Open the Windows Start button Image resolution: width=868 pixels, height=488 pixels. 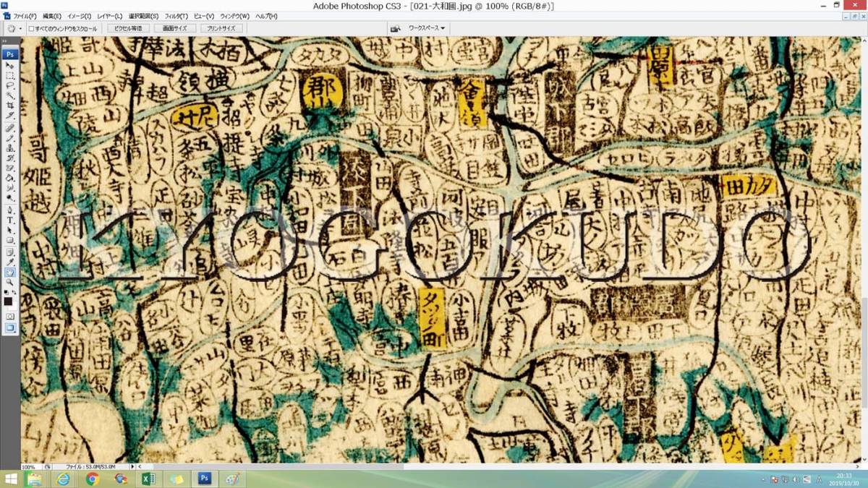coord(10,479)
